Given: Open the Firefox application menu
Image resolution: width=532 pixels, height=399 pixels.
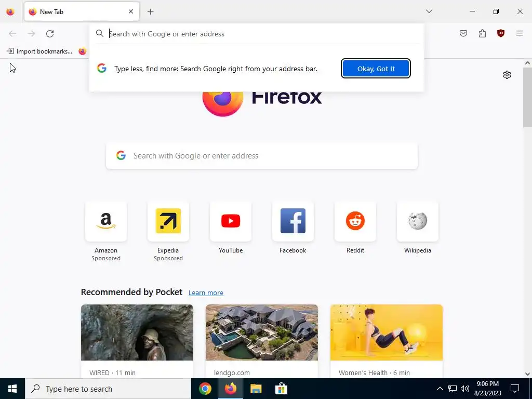Looking at the screenshot, I should tap(520, 33).
